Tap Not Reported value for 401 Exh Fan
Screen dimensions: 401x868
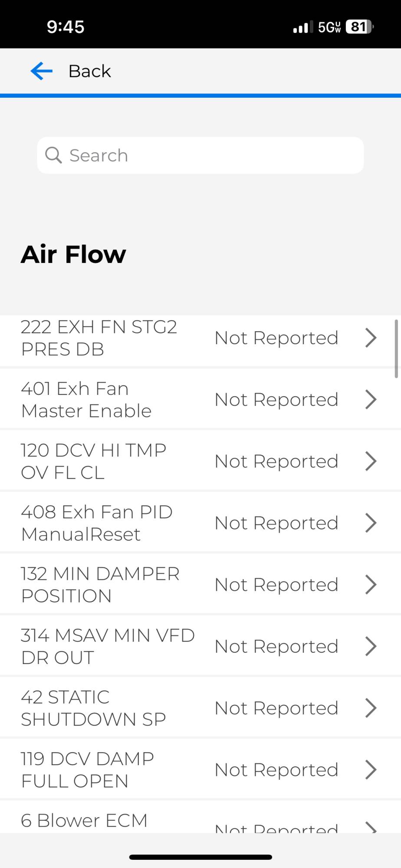276,399
